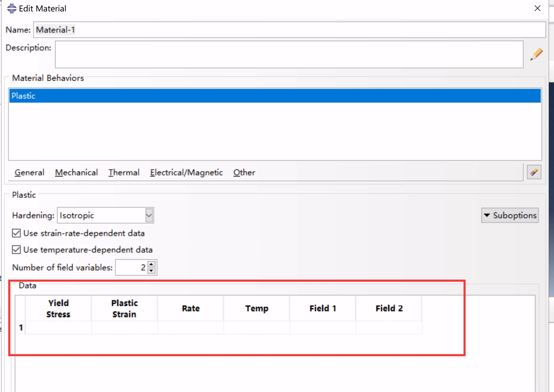The image size is (554, 392).
Task: Expand the Suboptions menu
Action: 510,215
